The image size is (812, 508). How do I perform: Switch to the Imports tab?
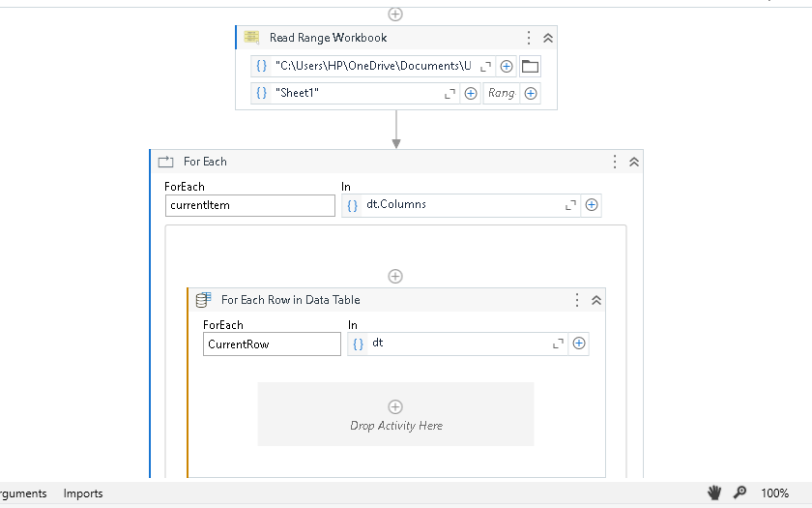83,493
